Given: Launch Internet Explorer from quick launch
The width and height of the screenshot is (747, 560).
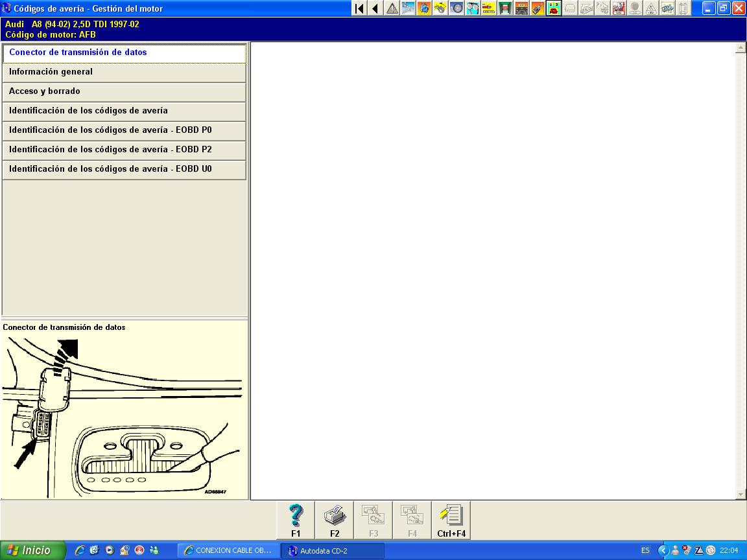Looking at the screenshot, I should (x=80, y=550).
